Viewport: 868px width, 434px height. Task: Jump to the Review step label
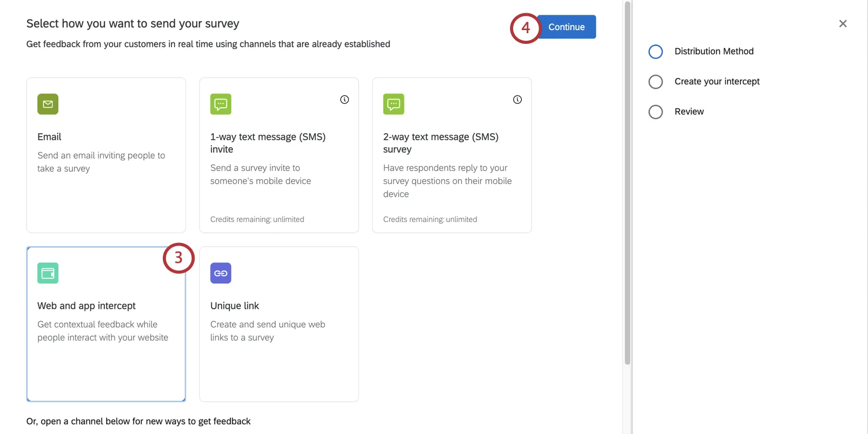[689, 112]
